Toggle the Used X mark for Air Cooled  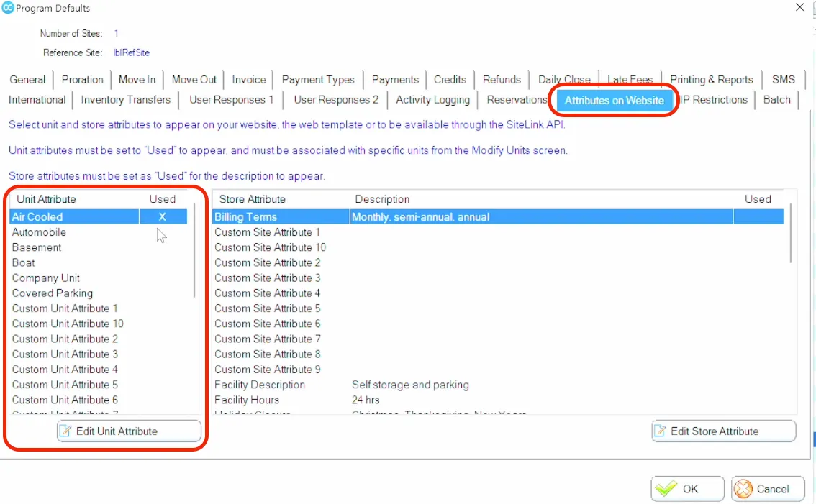coord(163,217)
